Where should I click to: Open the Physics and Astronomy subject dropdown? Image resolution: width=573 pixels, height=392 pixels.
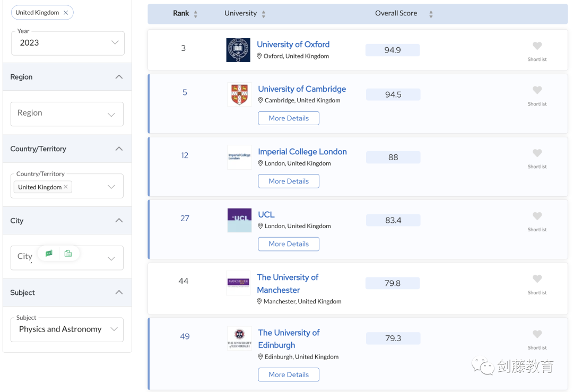click(x=67, y=329)
